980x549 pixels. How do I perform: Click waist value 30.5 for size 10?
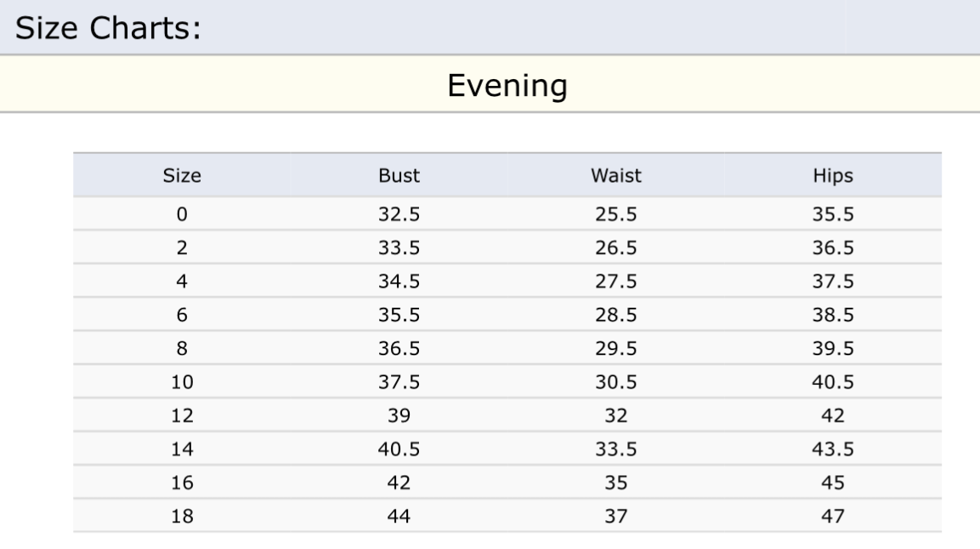tap(615, 382)
